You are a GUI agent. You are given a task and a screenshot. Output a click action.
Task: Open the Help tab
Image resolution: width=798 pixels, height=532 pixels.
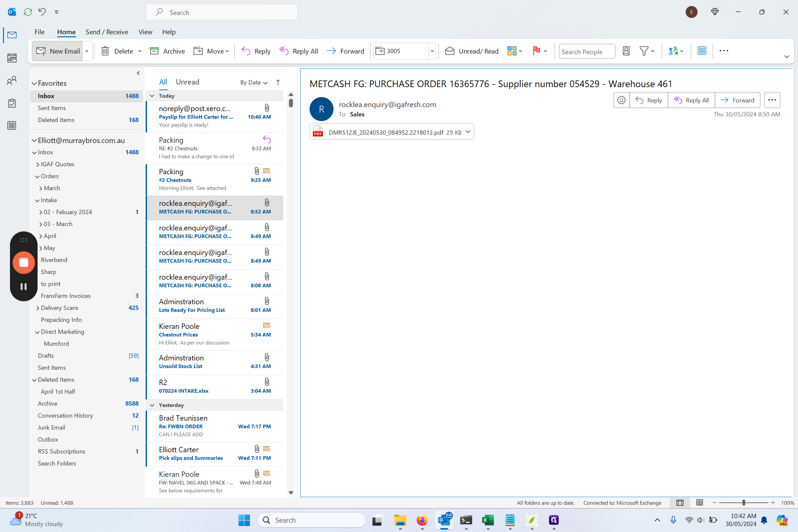click(x=169, y=32)
